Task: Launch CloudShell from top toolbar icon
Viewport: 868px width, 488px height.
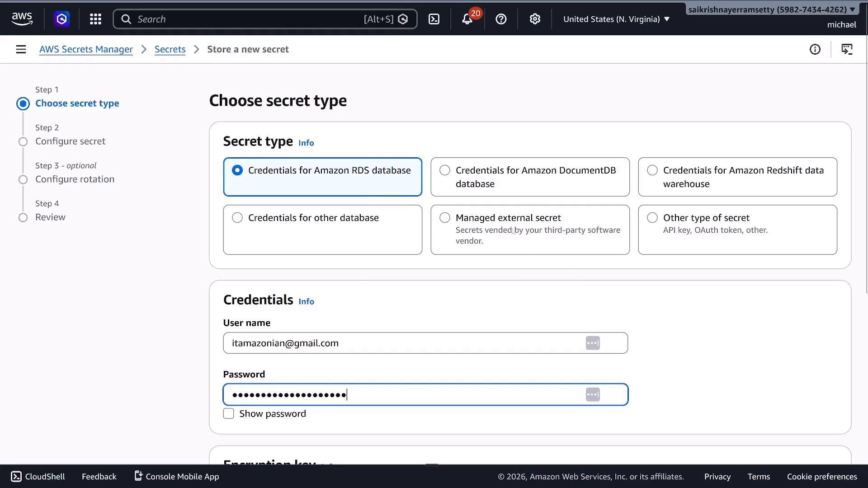Action: click(x=434, y=19)
